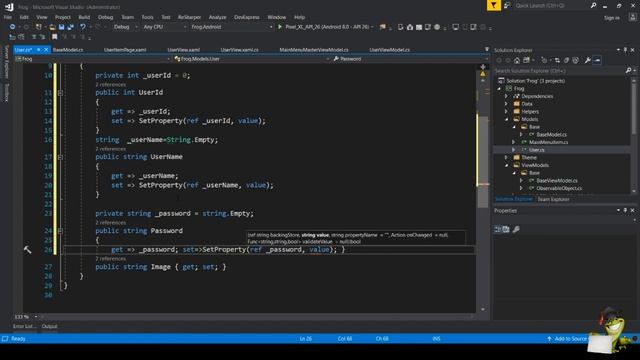Click the Categorized icon in Properties panel
Viewport: 640px width, 360px height.
coord(498,229)
